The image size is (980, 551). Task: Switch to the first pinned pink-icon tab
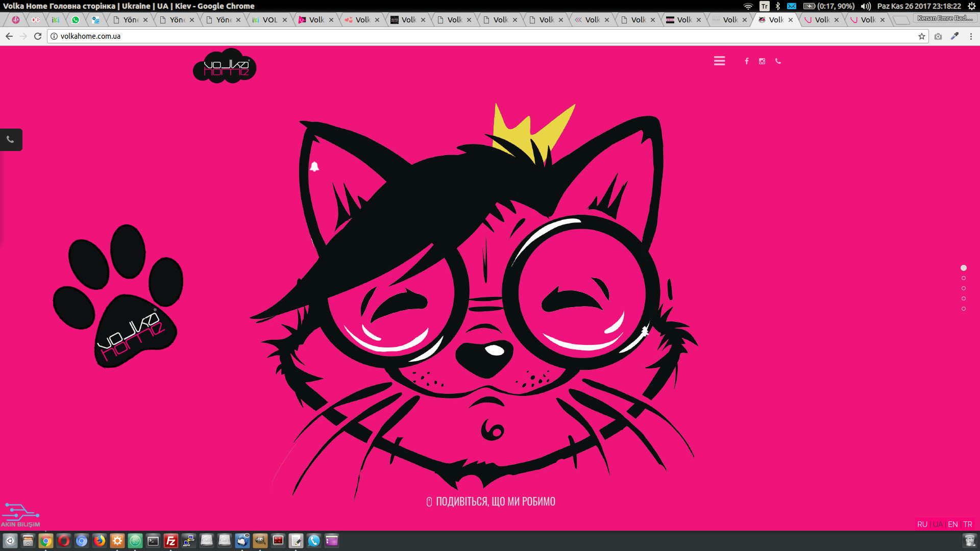[x=16, y=20]
